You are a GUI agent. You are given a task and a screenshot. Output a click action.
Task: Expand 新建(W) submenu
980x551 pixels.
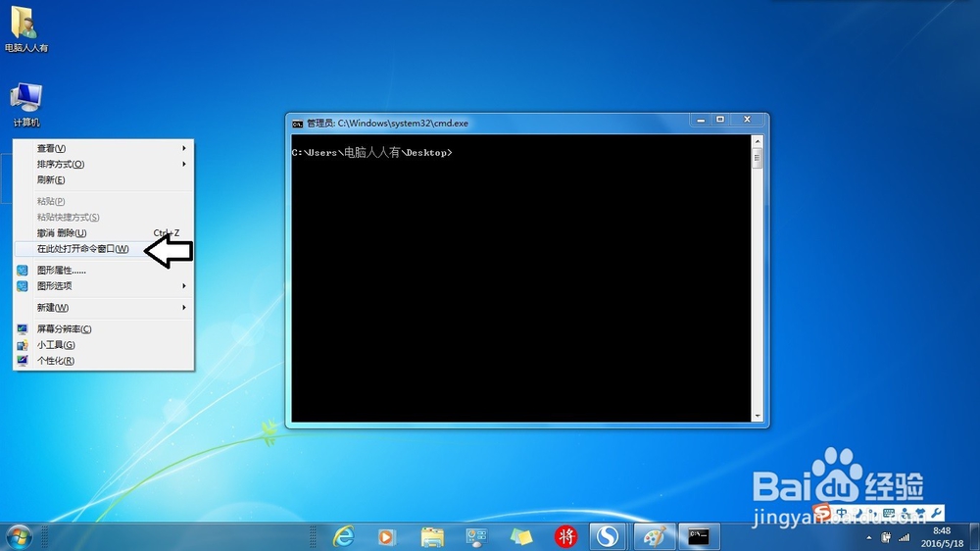(104, 307)
